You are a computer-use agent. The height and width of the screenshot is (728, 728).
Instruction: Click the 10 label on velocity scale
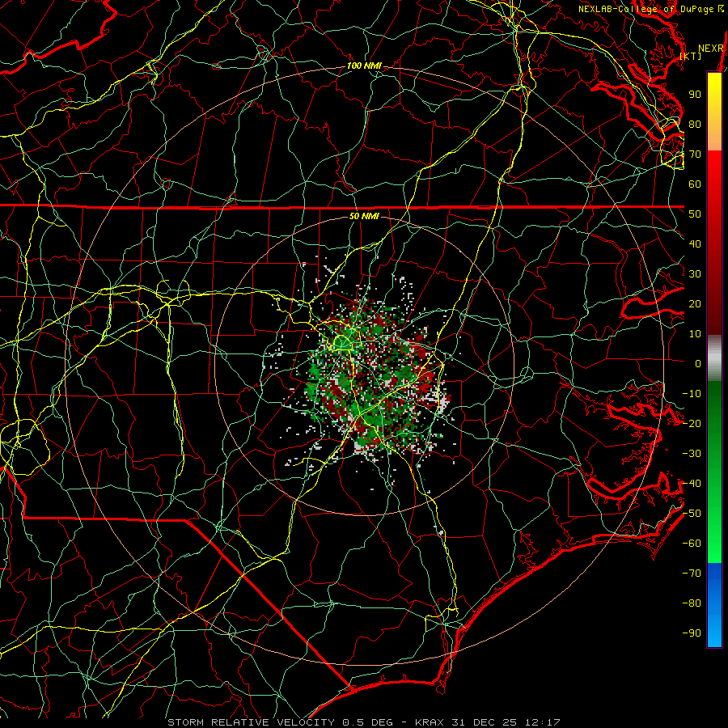695,334
